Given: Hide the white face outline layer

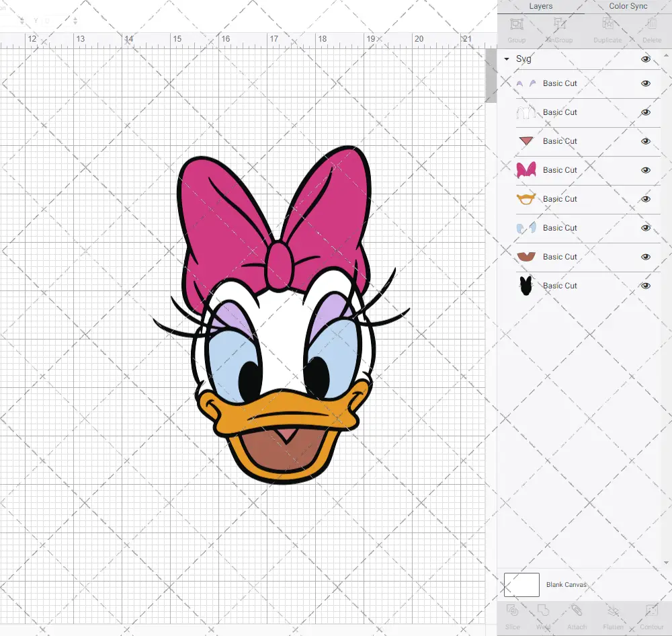Looking at the screenshot, I should point(645,112).
